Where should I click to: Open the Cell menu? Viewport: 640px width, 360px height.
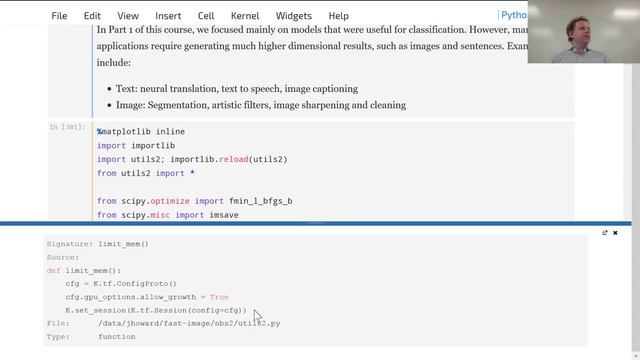(206, 16)
